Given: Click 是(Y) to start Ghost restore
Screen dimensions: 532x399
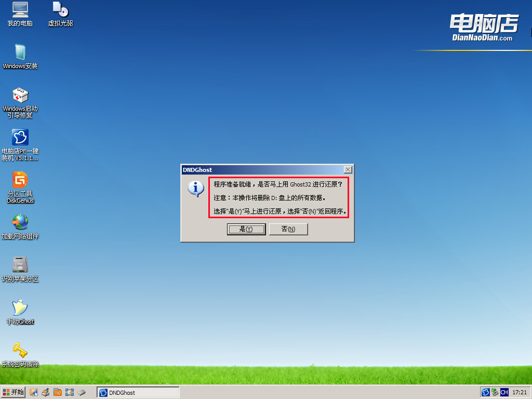Looking at the screenshot, I should point(246,229).
